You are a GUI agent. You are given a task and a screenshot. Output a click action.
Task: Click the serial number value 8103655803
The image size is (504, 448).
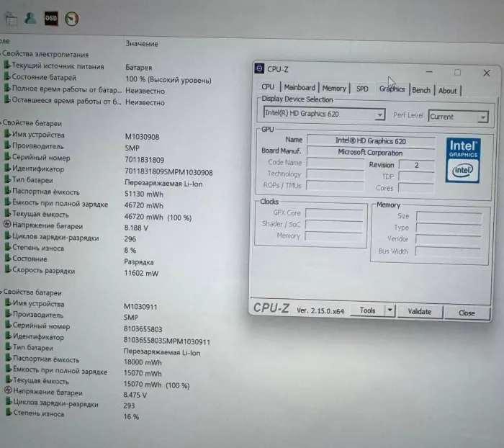click(143, 329)
